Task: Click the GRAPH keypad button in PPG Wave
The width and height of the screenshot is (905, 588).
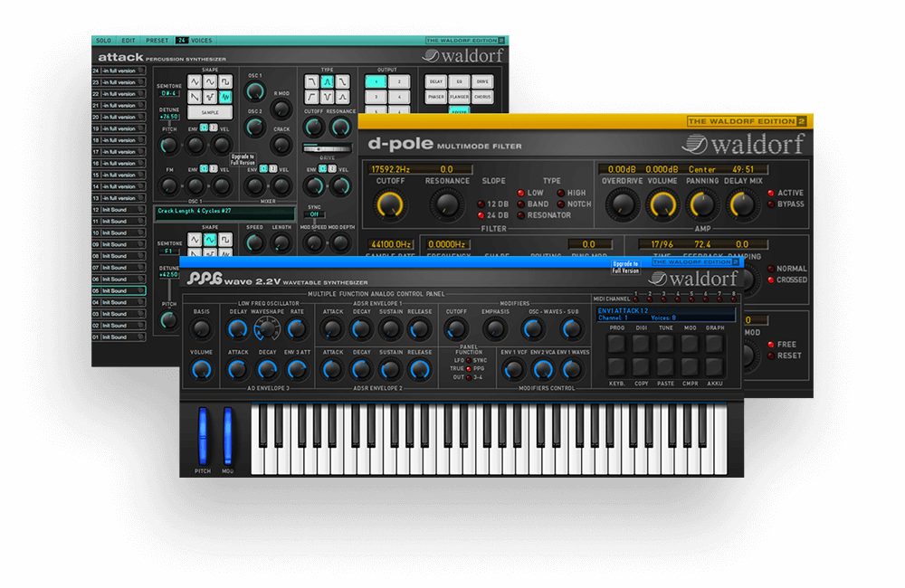Action: click(x=715, y=344)
